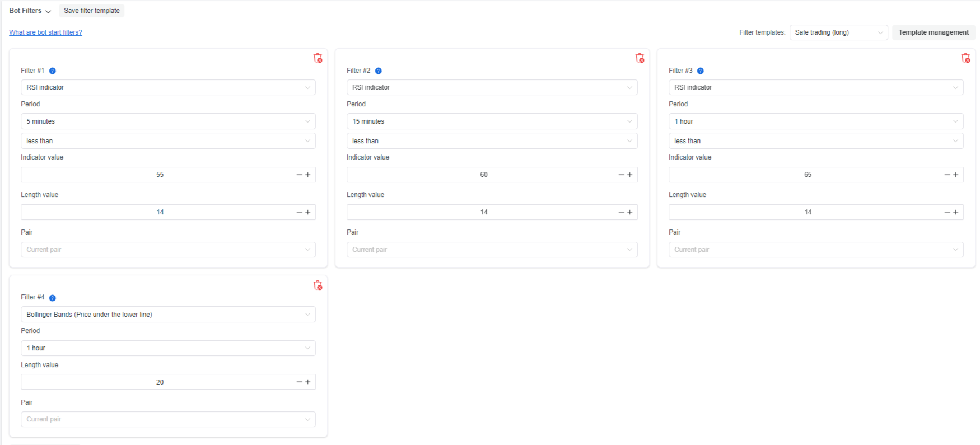
Task: Open Filter #3 less than condition dropdown
Action: (x=816, y=141)
